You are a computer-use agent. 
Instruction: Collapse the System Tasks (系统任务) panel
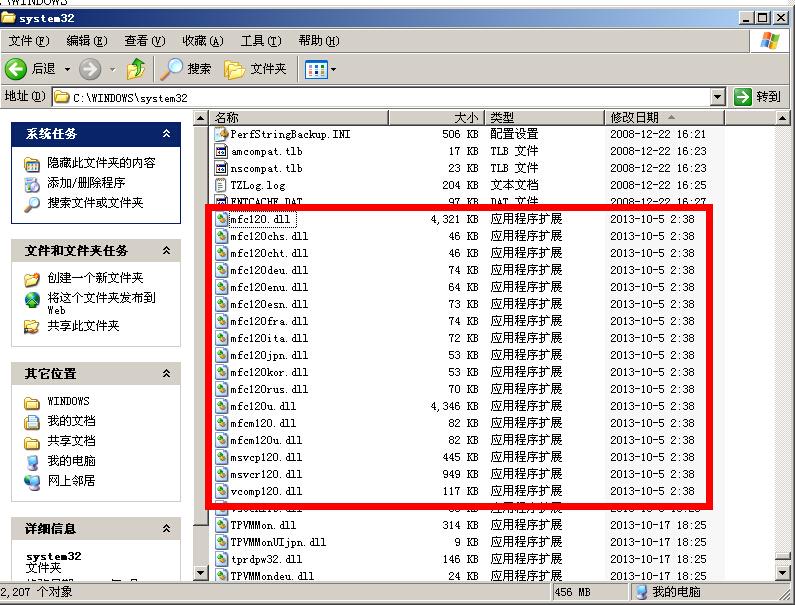pos(166,134)
